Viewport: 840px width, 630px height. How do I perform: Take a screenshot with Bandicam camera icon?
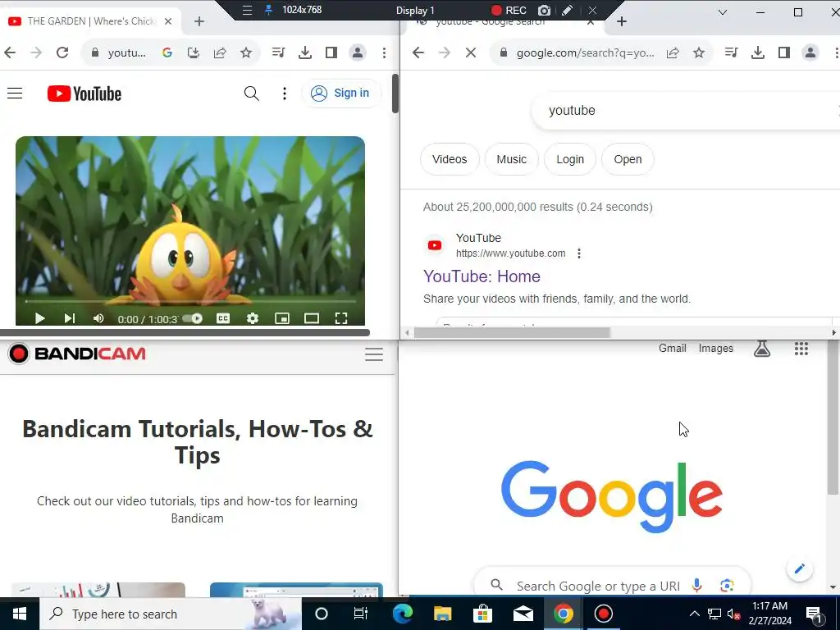(545, 10)
